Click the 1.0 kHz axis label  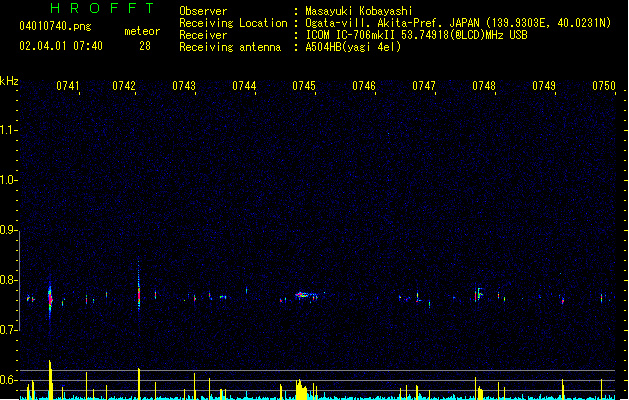[8, 180]
